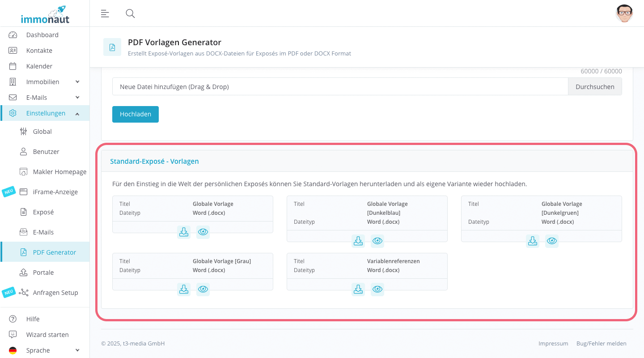Click the Anfragen Setup network icon
This screenshot has height=358, width=644.
pos(24,293)
